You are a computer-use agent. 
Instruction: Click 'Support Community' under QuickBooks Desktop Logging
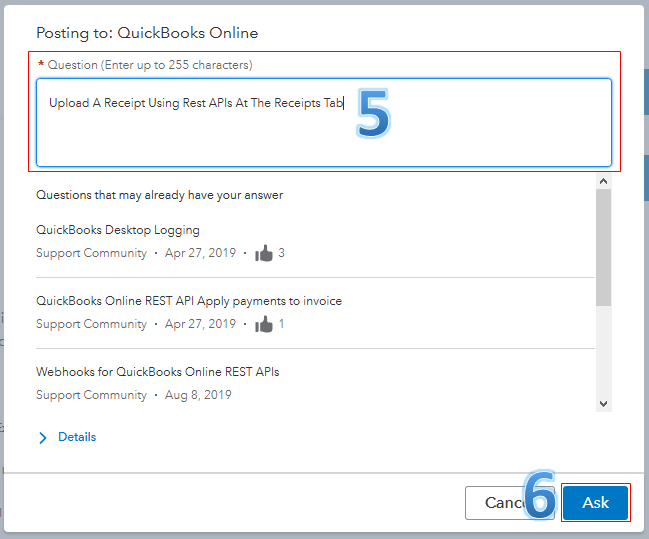click(x=91, y=253)
